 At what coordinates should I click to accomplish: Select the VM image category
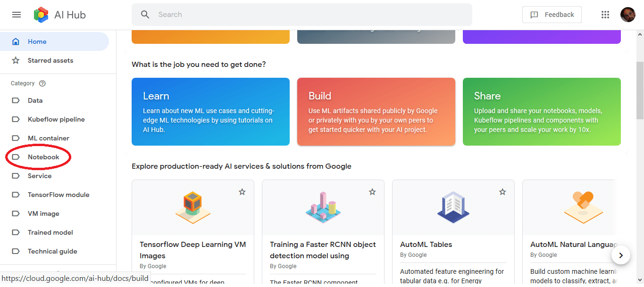coord(54,213)
